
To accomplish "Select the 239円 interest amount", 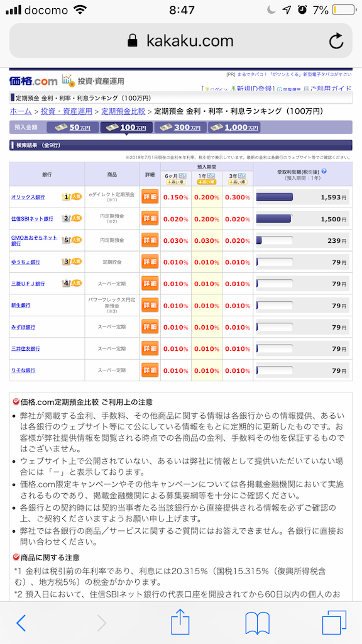I will [337, 241].
